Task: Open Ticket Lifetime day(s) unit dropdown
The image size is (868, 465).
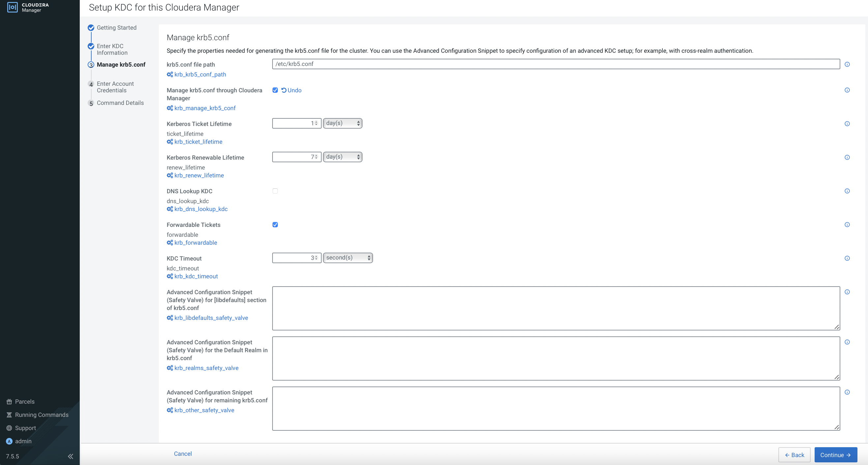Action: pyautogui.click(x=342, y=123)
